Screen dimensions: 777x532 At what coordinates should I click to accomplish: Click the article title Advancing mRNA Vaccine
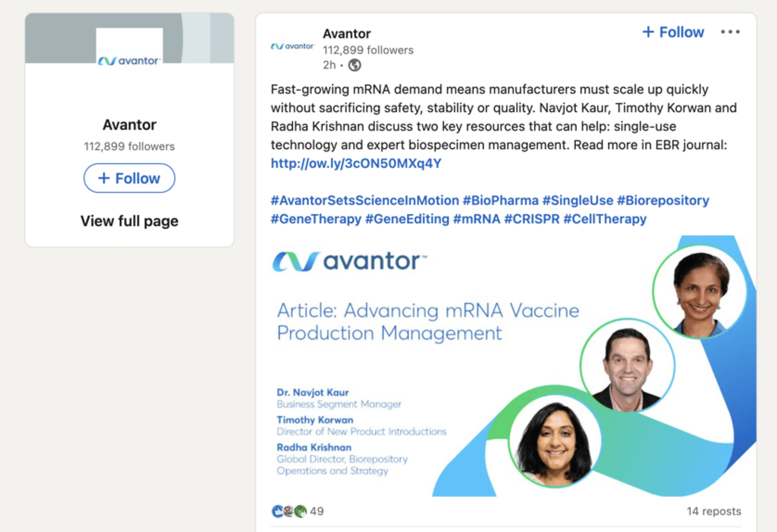point(428,322)
